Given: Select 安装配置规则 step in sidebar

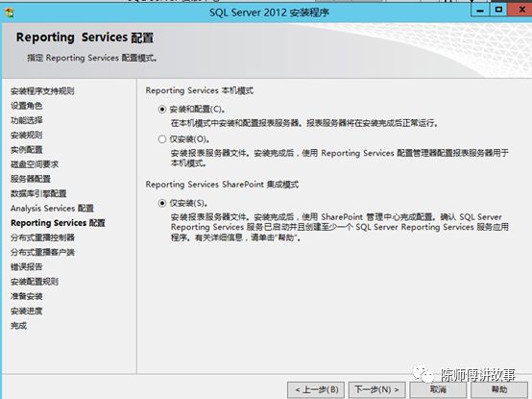Looking at the screenshot, I should click(x=35, y=282).
